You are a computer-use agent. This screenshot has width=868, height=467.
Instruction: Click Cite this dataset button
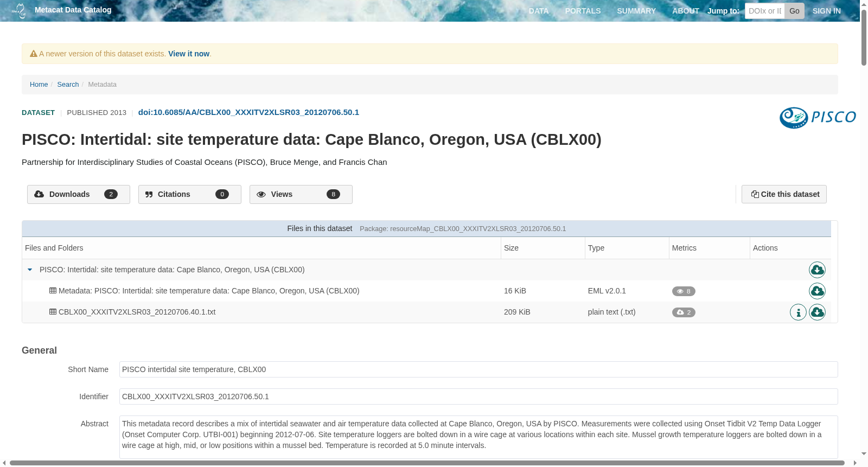(784, 194)
